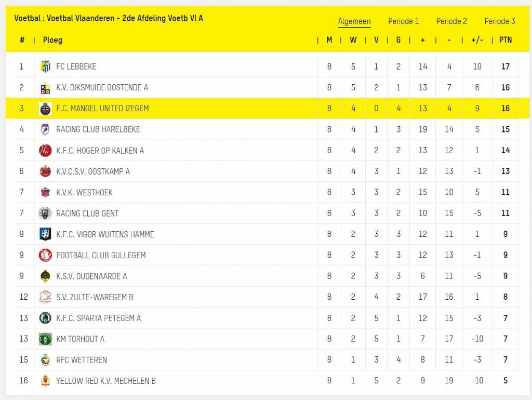The width and height of the screenshot is (532, 400).
Task: Open the Periode 1 tab
Action: coord(403,21)
